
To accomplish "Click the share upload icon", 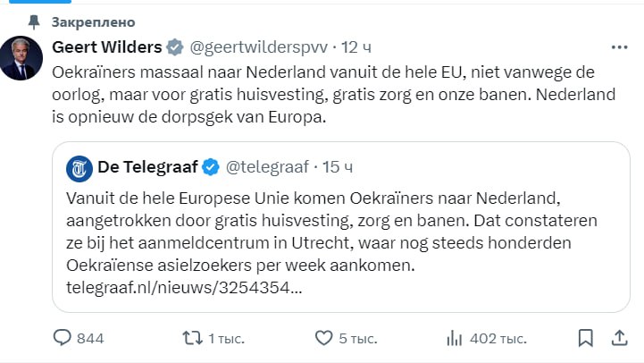I will click(619, 338).
